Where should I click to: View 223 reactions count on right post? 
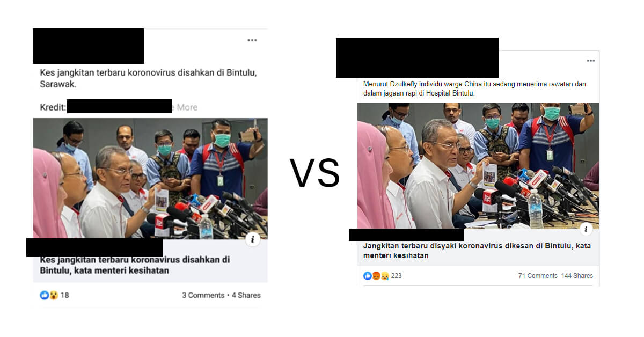[x=396, y=276]
